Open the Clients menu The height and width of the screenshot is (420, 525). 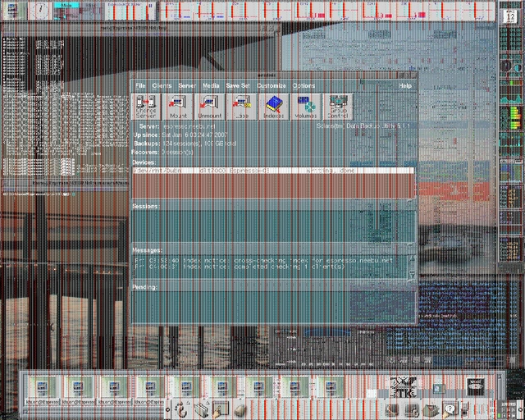(x=162, y=86)
